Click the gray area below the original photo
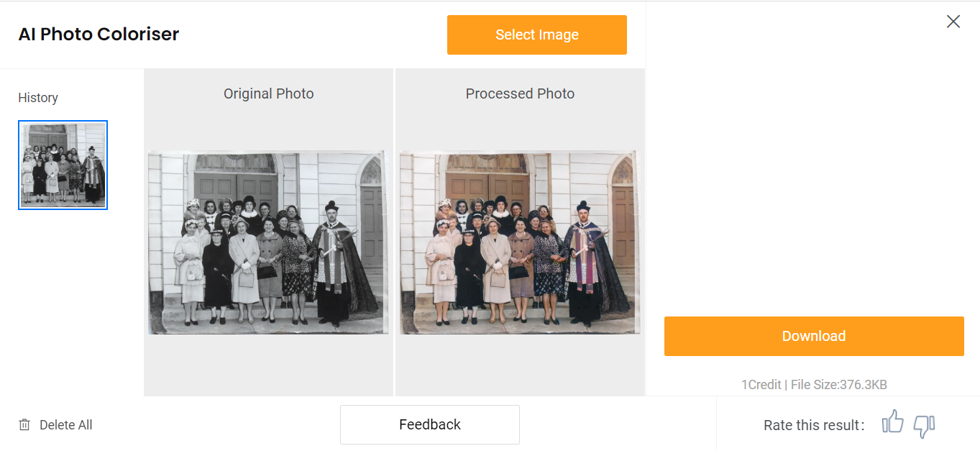 click(268, 365)
